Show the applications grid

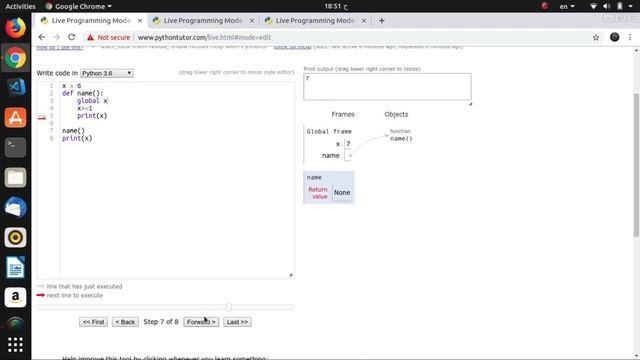16,345
